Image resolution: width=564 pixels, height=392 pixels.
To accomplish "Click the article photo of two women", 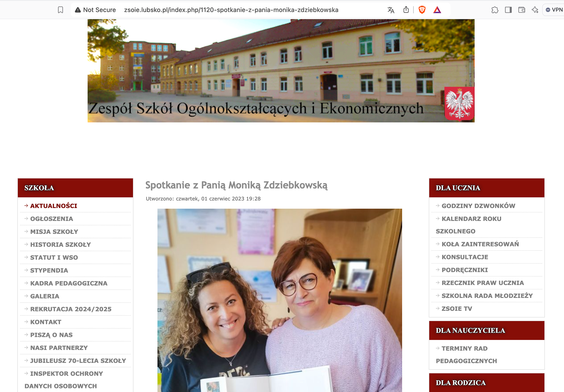I will click(x=280, y=300).
